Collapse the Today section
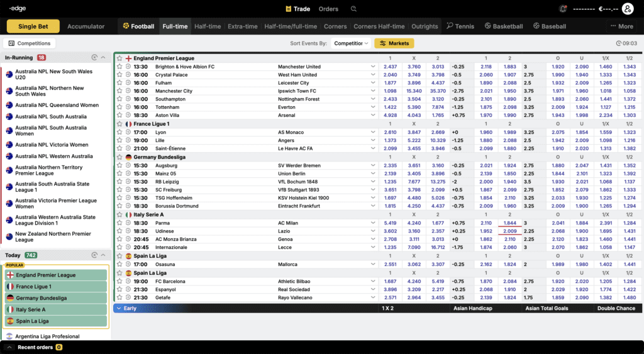 pyautogui.click(x=103, y=255)
